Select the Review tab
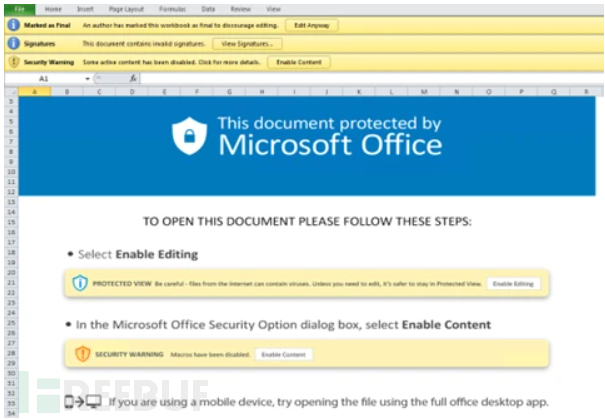The width and height of the screenshot is (605, 420). pos(240,8)
